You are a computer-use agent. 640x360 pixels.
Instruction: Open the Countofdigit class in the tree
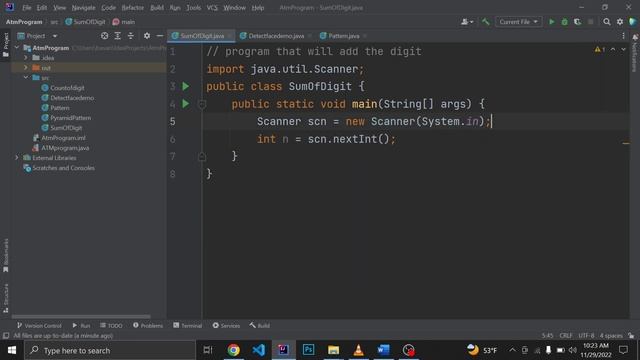pyautogui.click(x=67, y=88)
